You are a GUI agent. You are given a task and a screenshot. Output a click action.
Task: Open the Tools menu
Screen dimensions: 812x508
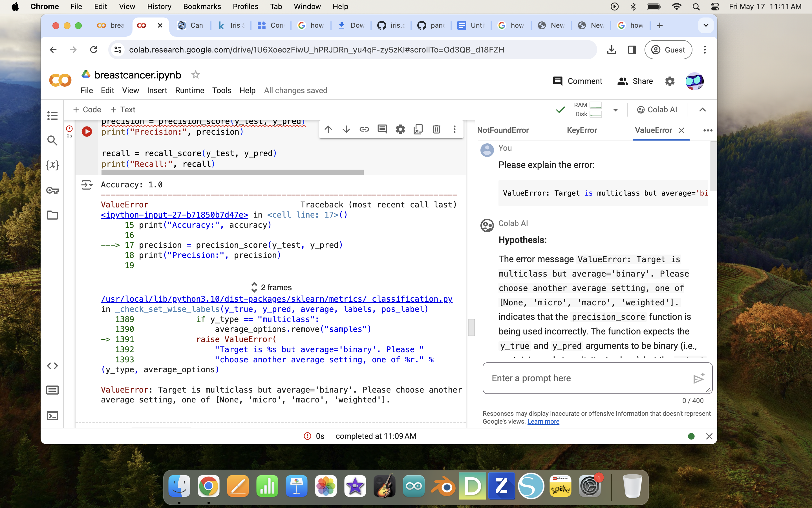pos(222,91)
